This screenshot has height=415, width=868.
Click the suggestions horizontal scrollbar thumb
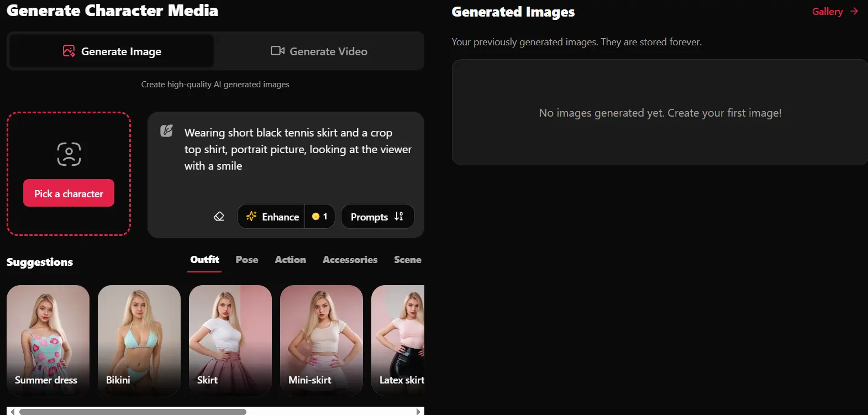pyautogui.click(x=133, y=412)
